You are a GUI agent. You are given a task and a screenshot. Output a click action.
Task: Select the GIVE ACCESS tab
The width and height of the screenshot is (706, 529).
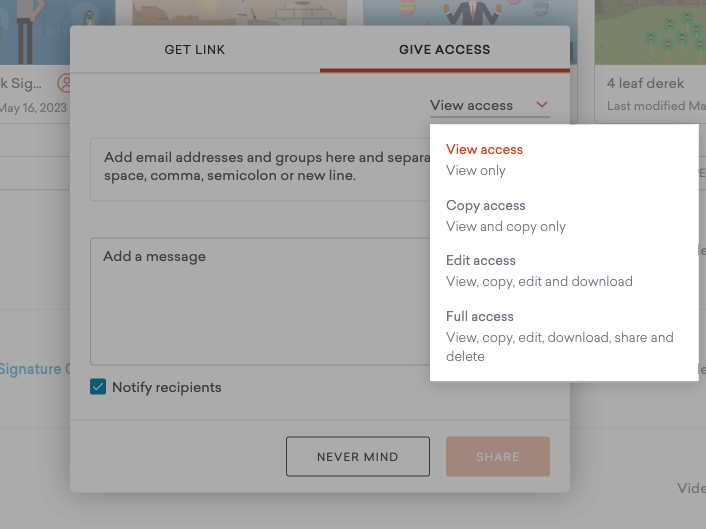click(x=444, y=49)
